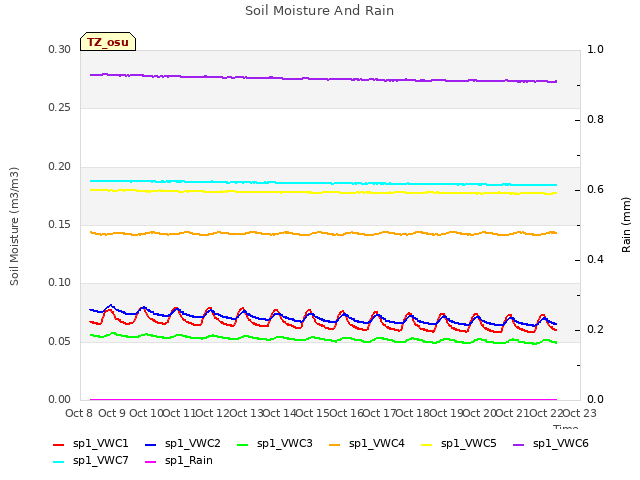Click the 0.2 right axis value
The height and width of the screenshot is (480, 640).
point(596,329)
